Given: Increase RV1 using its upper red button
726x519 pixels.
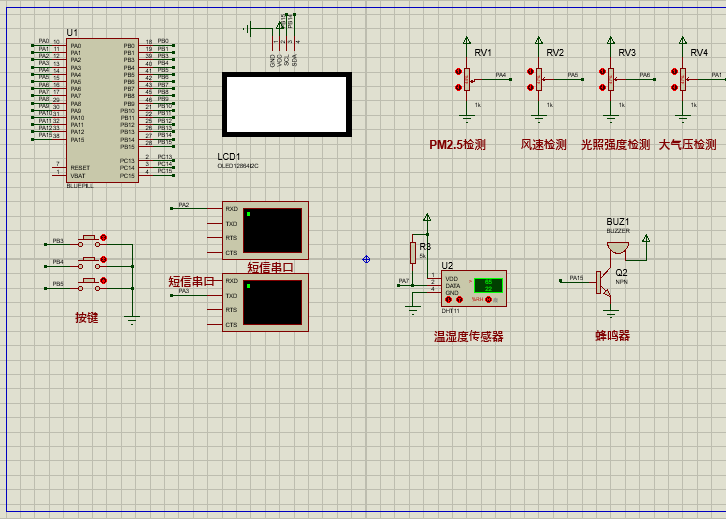Looking at the screenshot, I should (458, 71).
